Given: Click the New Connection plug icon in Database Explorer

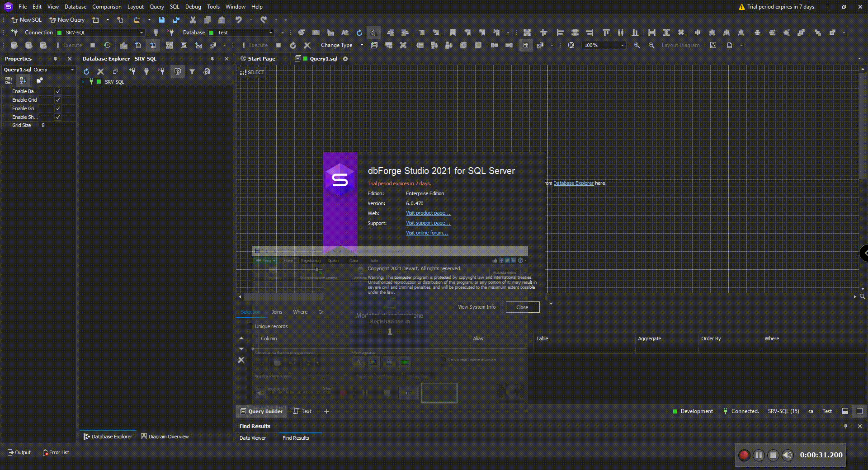Looking at the screenshot, I should coord(132,71).
